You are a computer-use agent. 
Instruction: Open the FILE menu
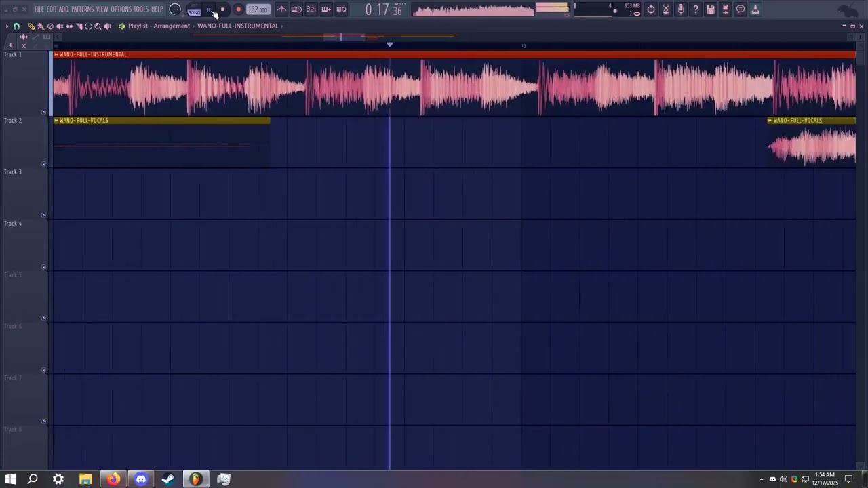(x=39, y=9)
